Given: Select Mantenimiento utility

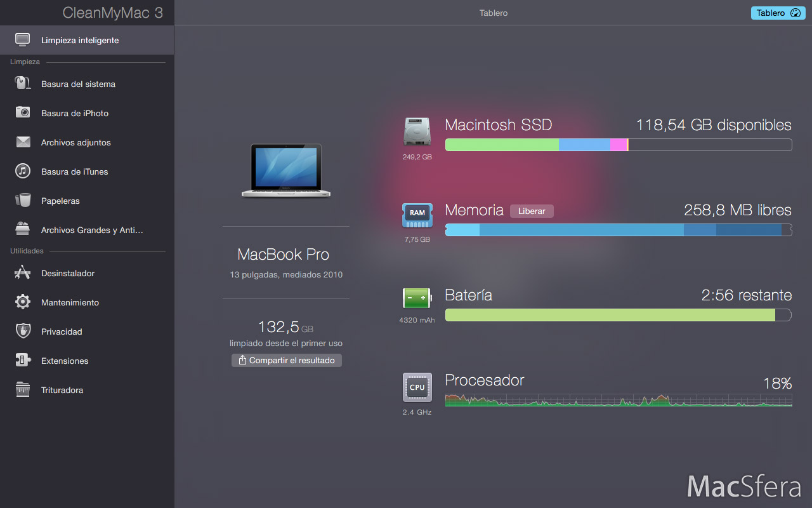Looking at the screenshot, I should (x=87, y=302).
